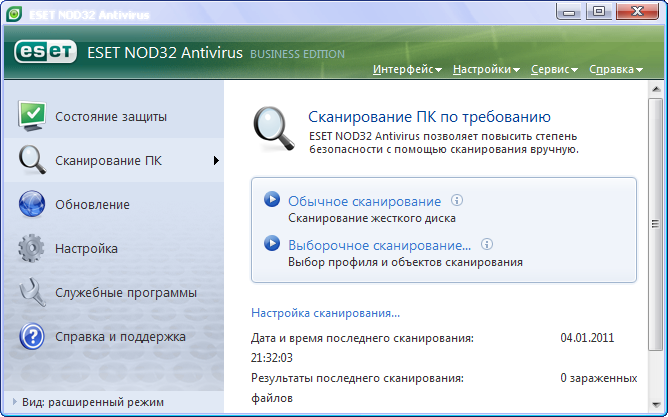This screenshot has width=668, height=417.
Task: Click the Сканирование жесткого диска description
Action: (372, 218)
